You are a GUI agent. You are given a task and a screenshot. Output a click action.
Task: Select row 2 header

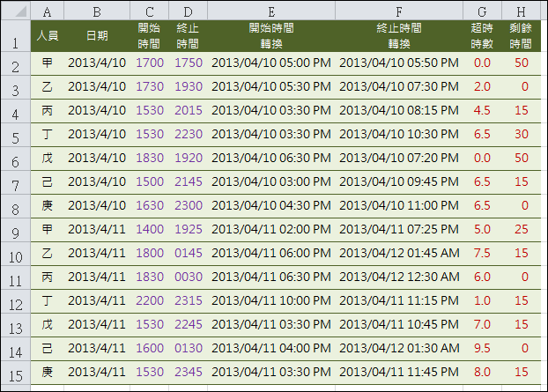(x=15, y=63)
